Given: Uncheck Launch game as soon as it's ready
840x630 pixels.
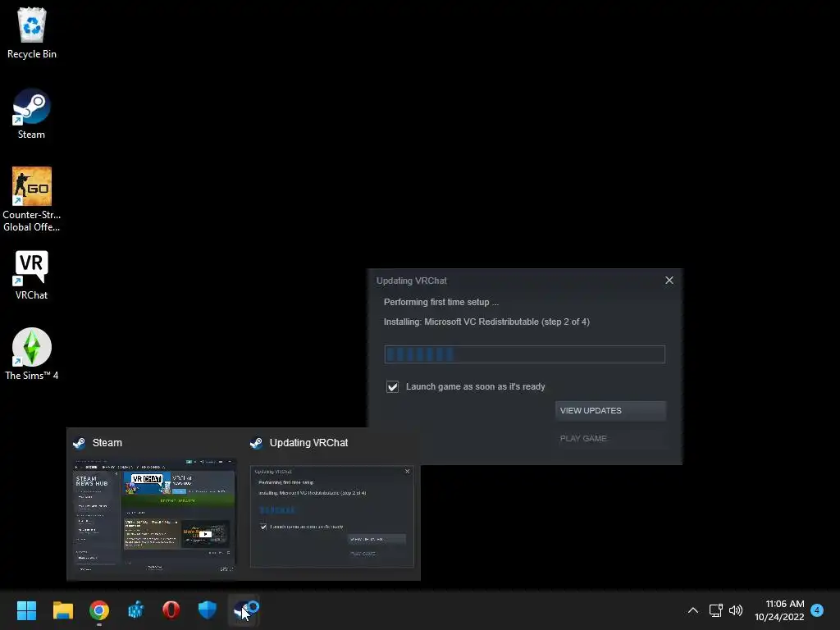Looking at the screenshot, I should (393, 387).
